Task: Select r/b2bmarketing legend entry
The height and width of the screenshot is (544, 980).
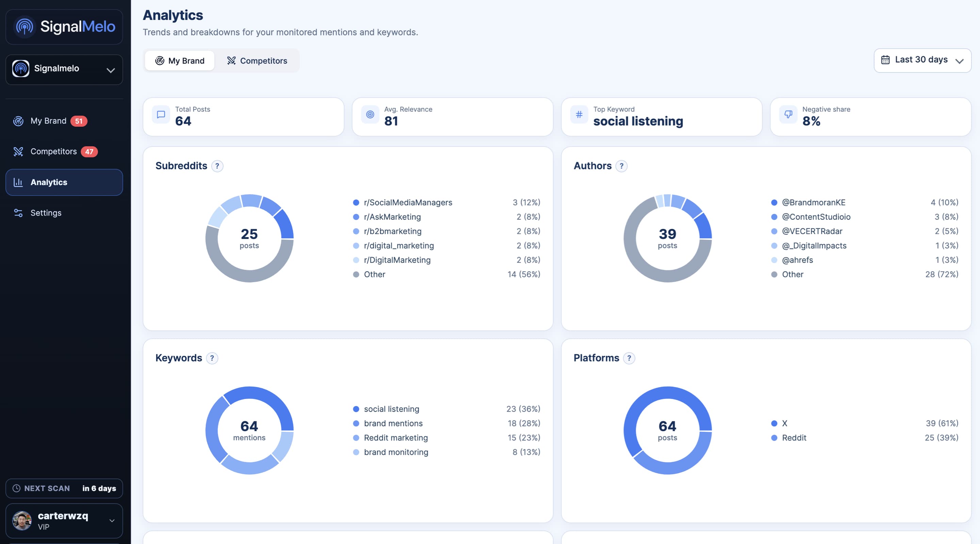Action: pyautogui.click(x=447, y=231)
